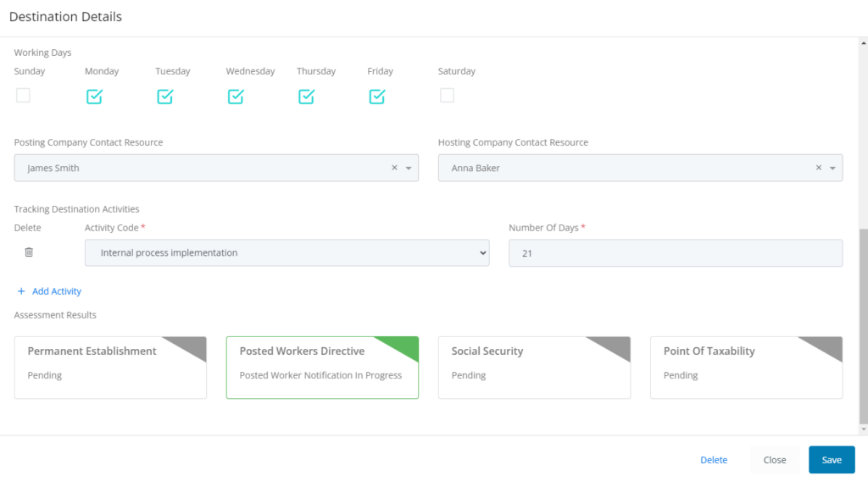
Task: Click the Tracking Destination Activities heading
Action: pyautogui.click(x=76, y=209)
